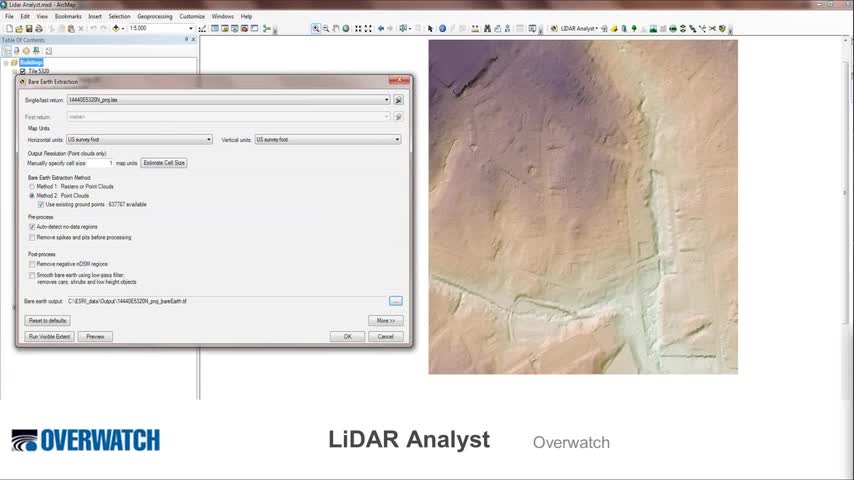This screenshot has width=854, height=480.
Task: Save the map document
Action: click(x=29, y=28)
